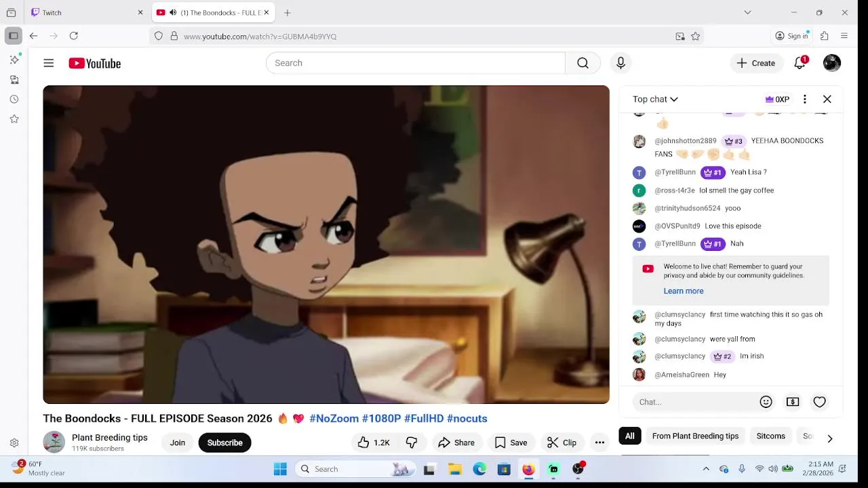Expand the Top chat dropdown
This screenshot has width=868, height=488.
coord(655,99)
